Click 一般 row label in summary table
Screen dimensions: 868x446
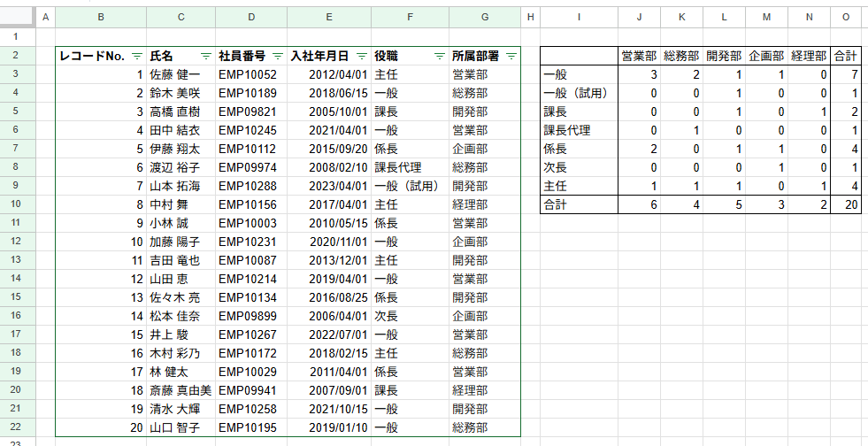point(579,74)
